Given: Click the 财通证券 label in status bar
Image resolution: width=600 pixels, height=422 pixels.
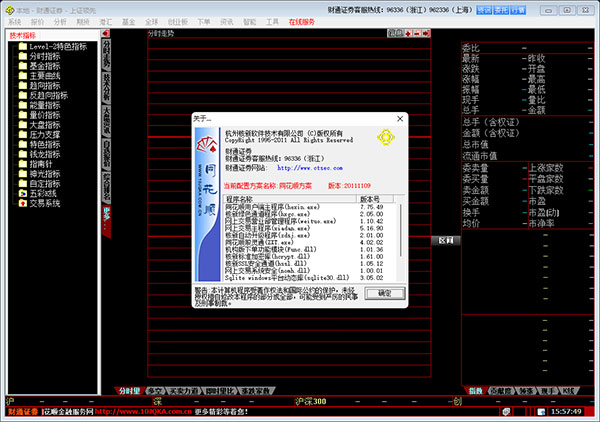Looking at the screenshot, I should 23,412.
